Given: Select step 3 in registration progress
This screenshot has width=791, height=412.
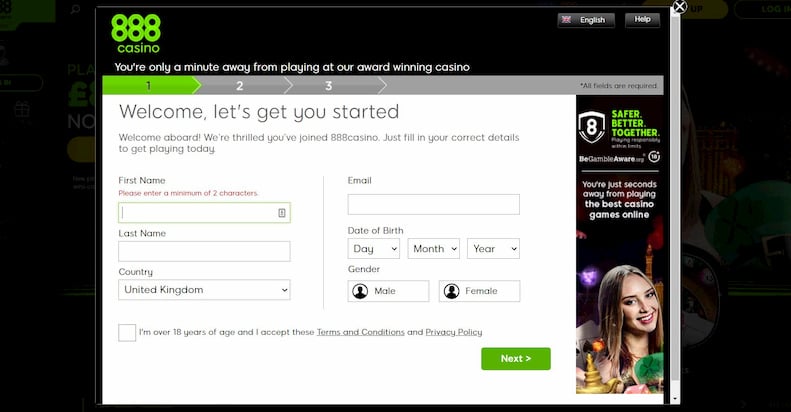Looking at the screenshot, I should [x=328, y=86].
